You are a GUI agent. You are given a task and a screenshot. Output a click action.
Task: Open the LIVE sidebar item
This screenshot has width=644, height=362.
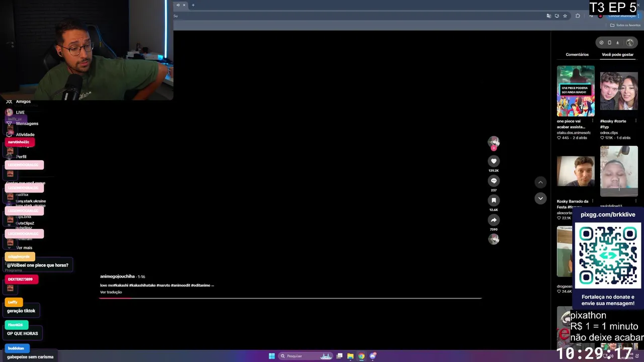(x=15, y=112)
